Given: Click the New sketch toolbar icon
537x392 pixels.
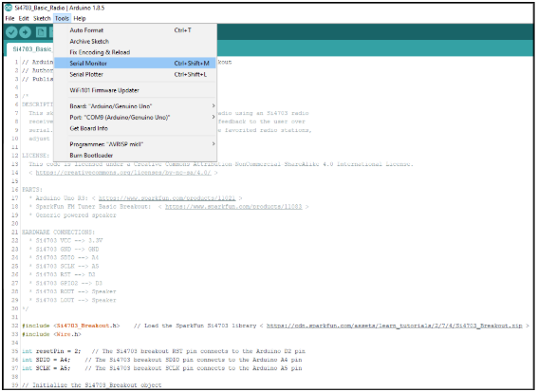Looking at the screenshot, I should 41,32.
